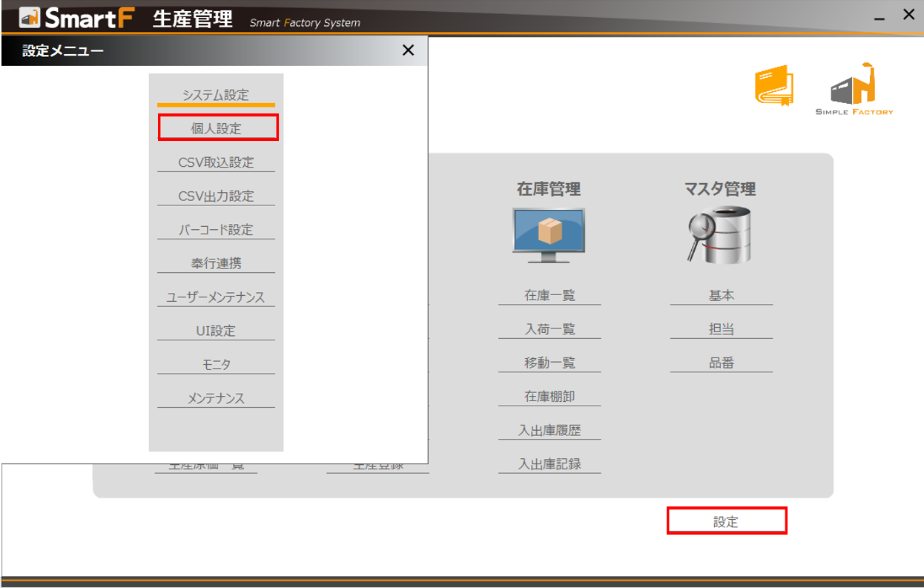This screenshot has width=924, height=588.
Task: Click the 在庫管理 monitor box icon
Action: (548, 235)
